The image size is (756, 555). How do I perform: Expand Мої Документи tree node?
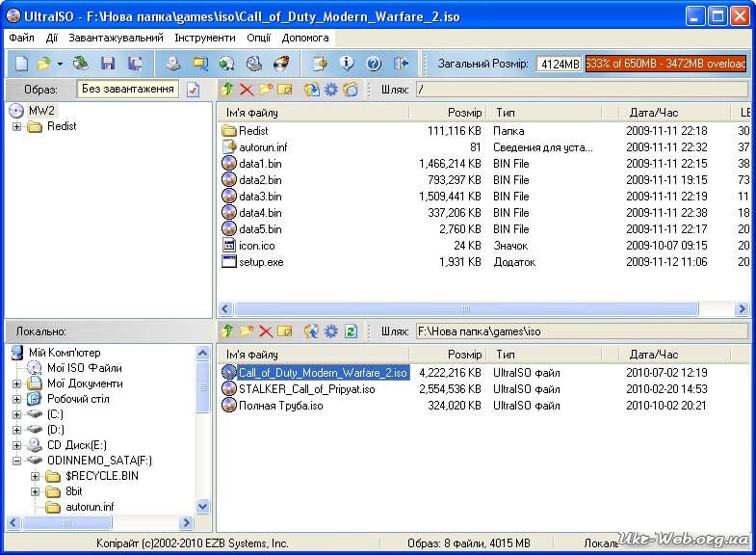pos(17,383)
